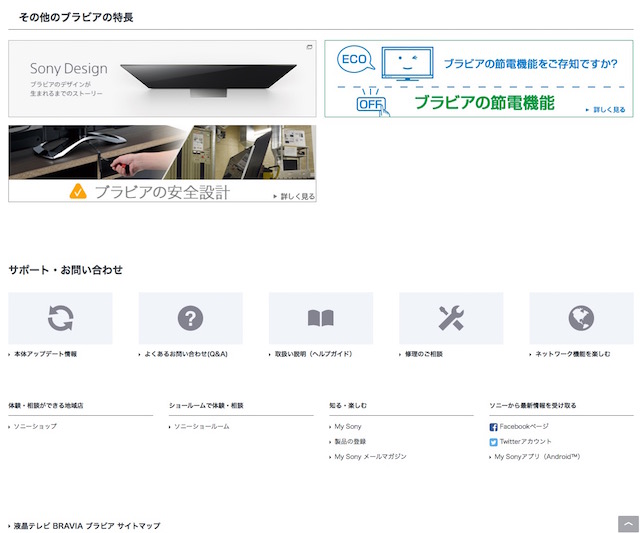Screen dimensions: 640x533
Task: Click the Twitter icon
Action: 493,442
